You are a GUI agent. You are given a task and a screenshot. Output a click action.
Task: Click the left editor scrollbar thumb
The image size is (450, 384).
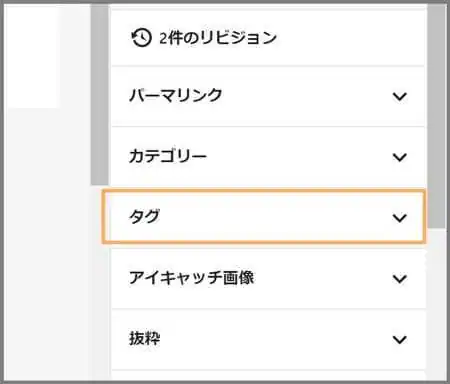pos(99,94)
